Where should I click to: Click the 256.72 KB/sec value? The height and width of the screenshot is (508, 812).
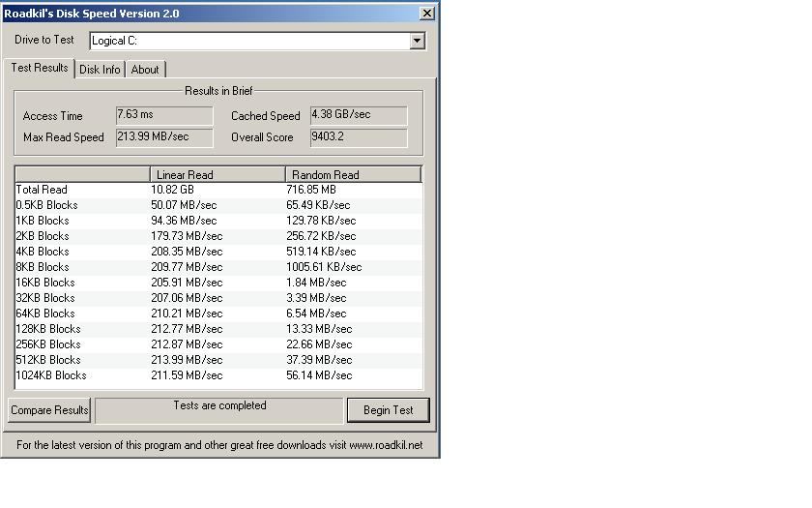point(321,236)
